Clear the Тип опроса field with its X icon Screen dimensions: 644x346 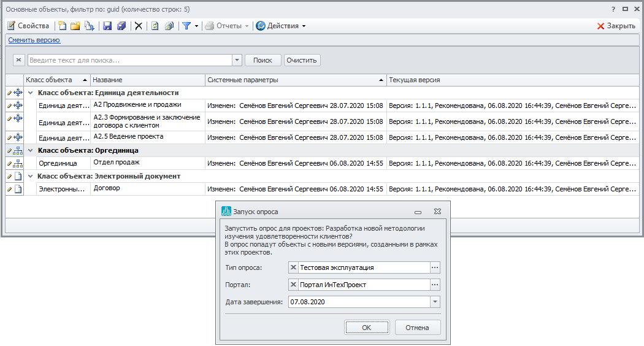[293, 267]
